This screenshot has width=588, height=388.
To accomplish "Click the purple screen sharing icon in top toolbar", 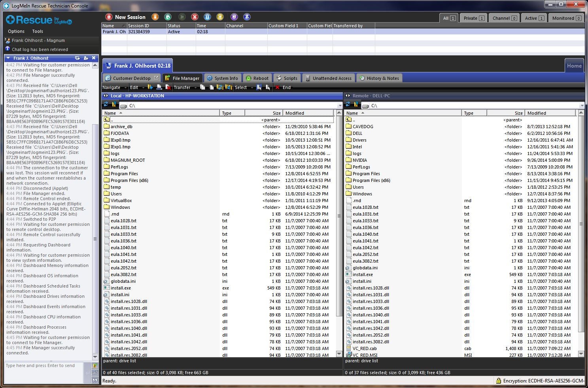I will pyautogui.click(x=234, y=17).
